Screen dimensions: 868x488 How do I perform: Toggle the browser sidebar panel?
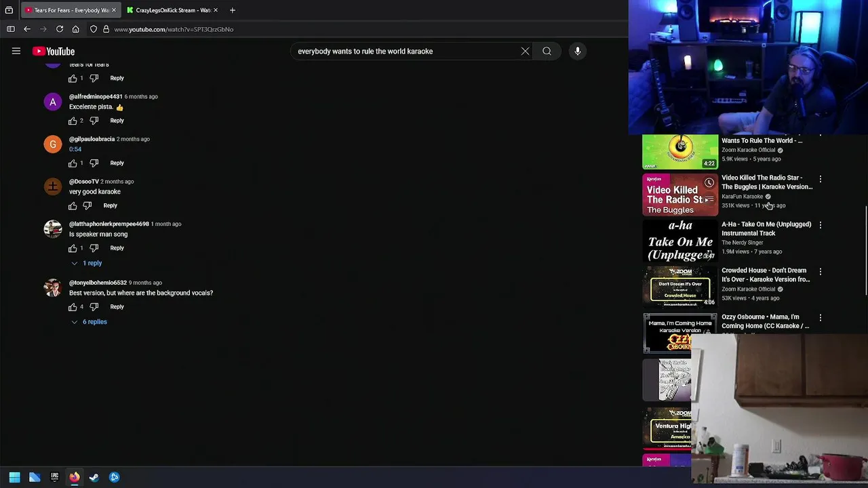[11, 29]
